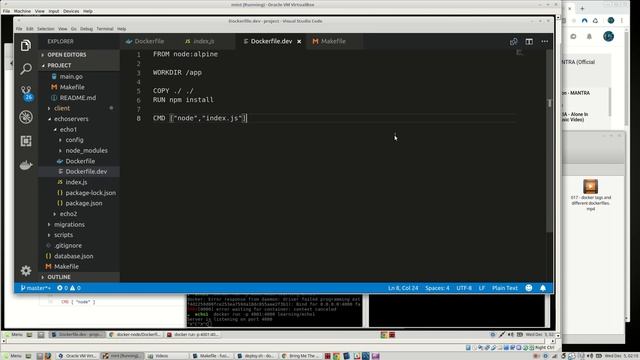Open the Debug view icon in activity bar
The image size is (640, 360).
[x=26, y=117]
